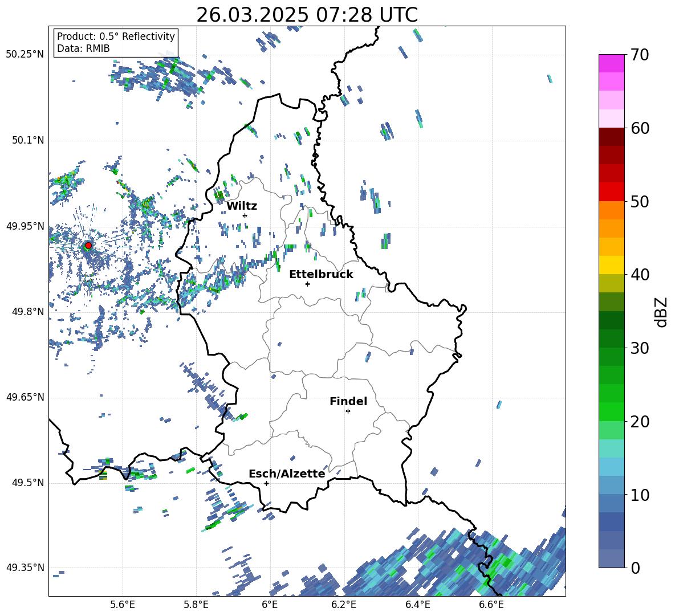Click the 49.65°N latitude label

(x=25, y=398)
